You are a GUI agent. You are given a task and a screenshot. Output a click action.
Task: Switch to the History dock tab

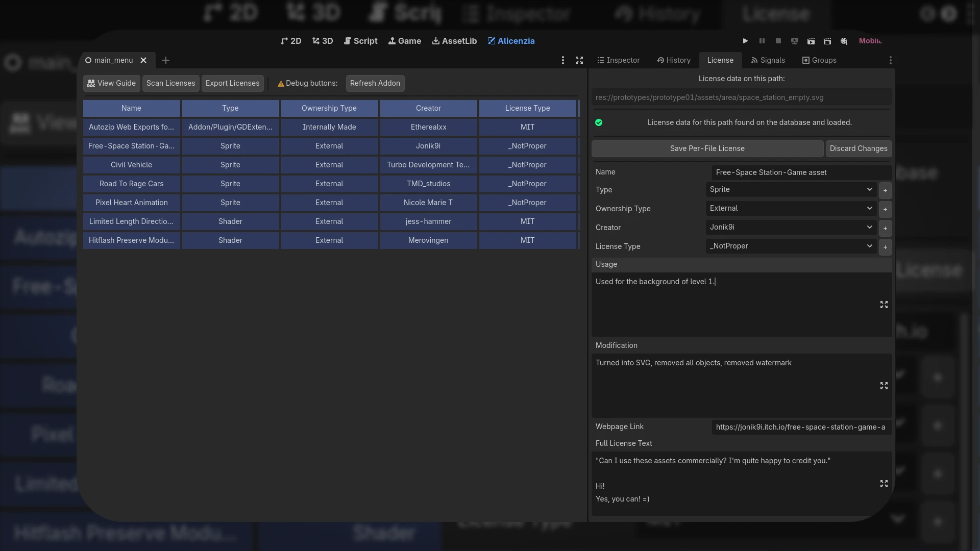tap(674, 60)
